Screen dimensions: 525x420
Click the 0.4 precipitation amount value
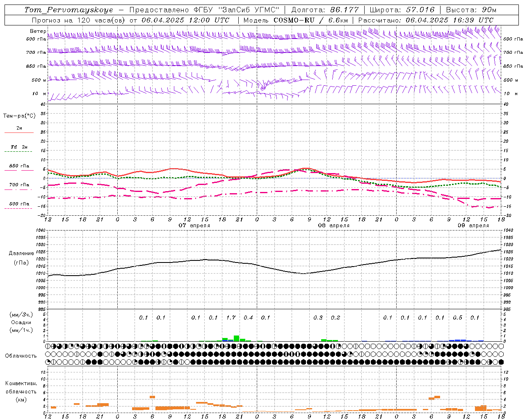248,317
